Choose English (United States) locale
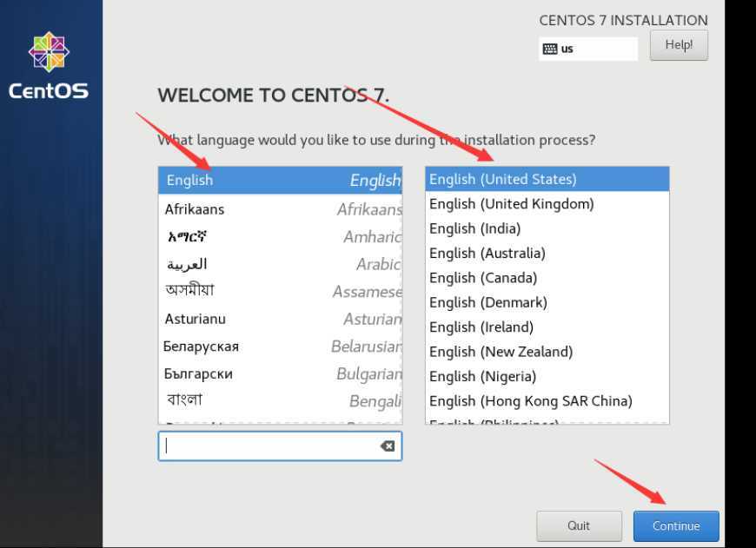This screenshot has width=756, height=548. click(x=547, y=179)
